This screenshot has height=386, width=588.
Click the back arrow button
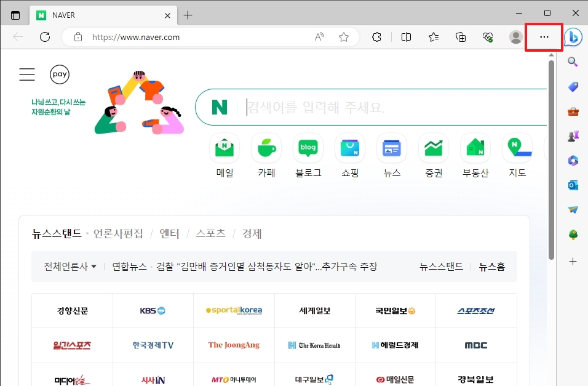coord(18,37)
